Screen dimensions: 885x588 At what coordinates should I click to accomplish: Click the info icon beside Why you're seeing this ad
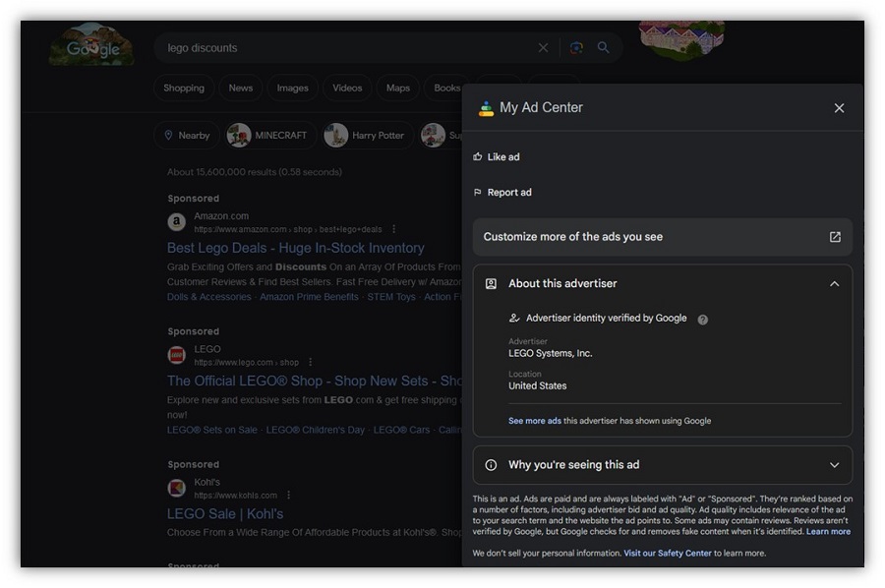pyautogui.click(x=491, y=465)
